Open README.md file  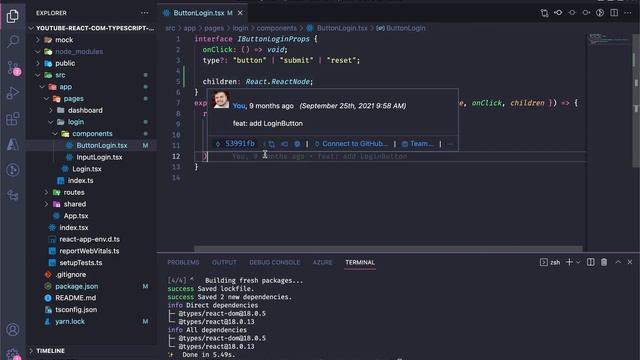76,298
